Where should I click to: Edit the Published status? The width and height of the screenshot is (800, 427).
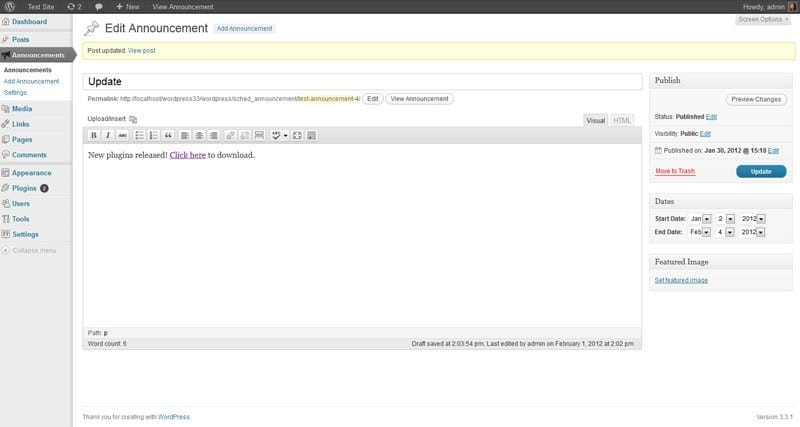coord(711,117)
